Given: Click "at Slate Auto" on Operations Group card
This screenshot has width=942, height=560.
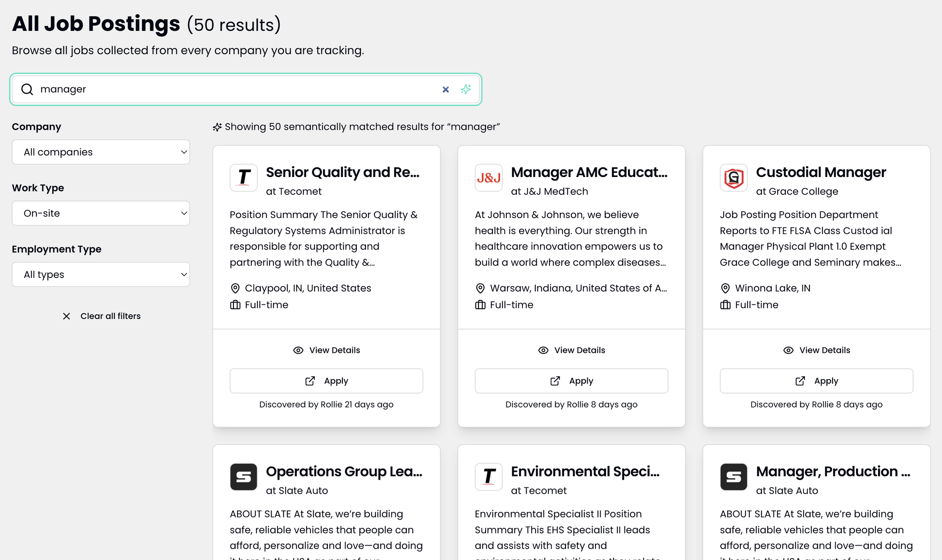Looking at the screenshot, I should [x=297, y=491].
